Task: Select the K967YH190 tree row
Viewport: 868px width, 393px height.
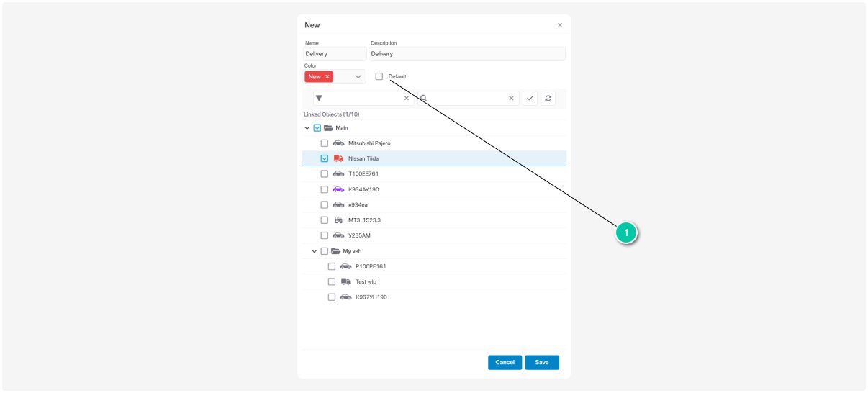Action: point(371,297)
